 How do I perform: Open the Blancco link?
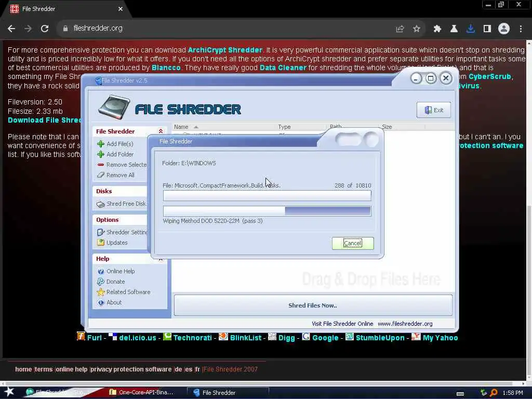tap(166, 68)
